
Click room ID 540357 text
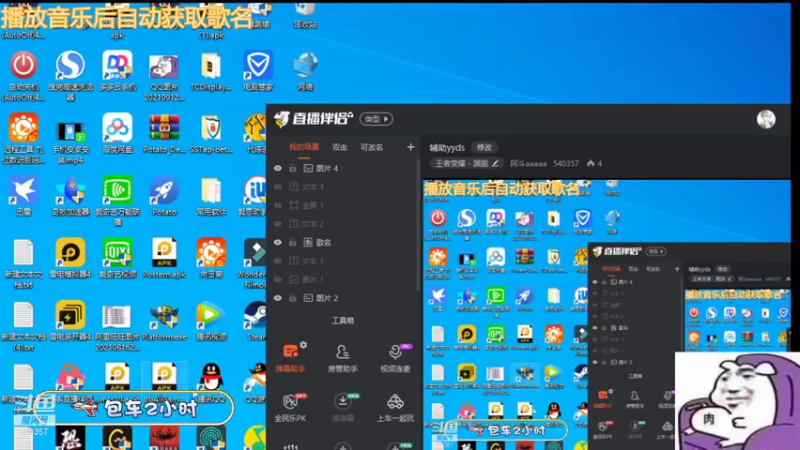coord(566,163)
